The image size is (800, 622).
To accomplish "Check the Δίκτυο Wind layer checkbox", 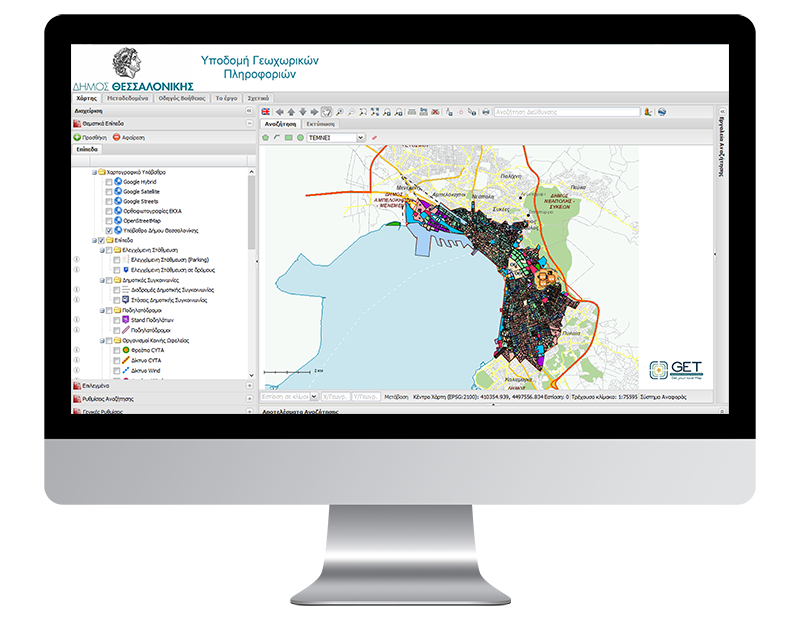I will click(x=116, y=371).
